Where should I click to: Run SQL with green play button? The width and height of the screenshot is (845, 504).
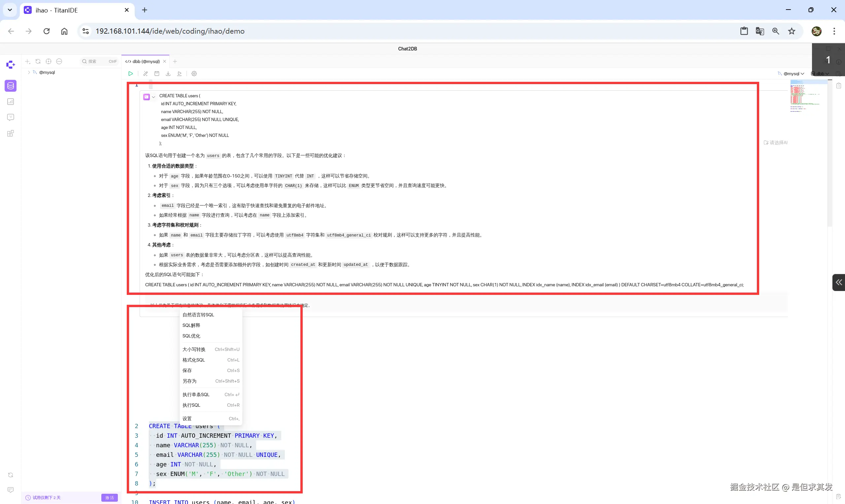[130, 74]
